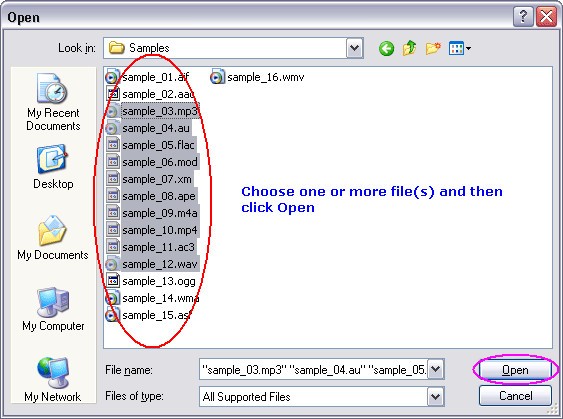This screenshot has width=563, height=419.
Task: Click the Cancel button
Action: (515, 396)
